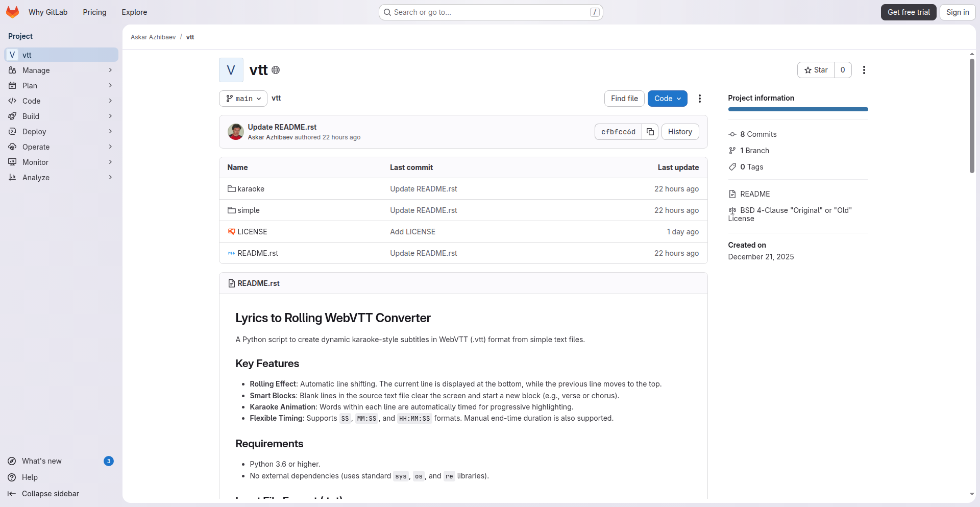980x507 pixels.
Task: Click the What's new compass icon
Action: tap(12, 461)
